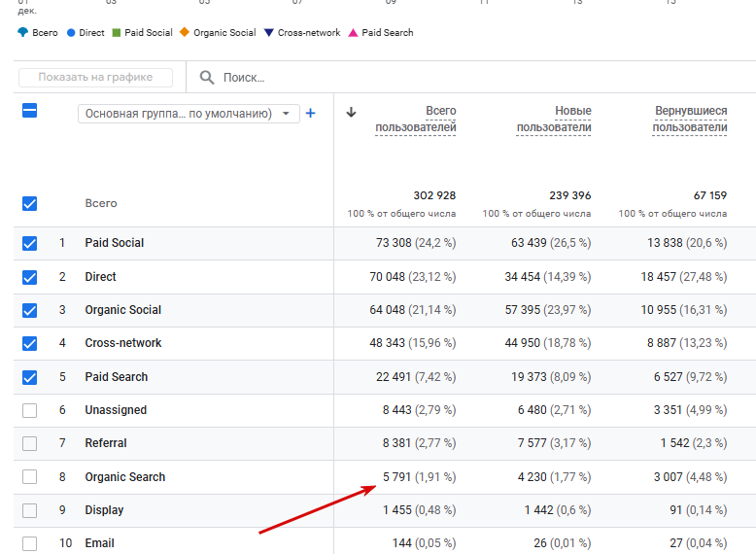Click the Direct channel name in table
Viewport: 756px width, 554px height.
click(100, 277)
